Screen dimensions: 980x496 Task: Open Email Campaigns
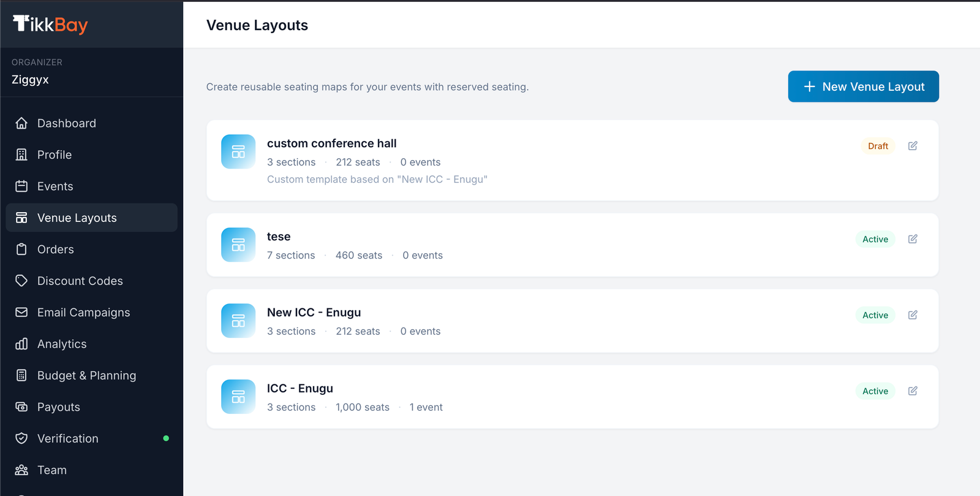point(83,313)
